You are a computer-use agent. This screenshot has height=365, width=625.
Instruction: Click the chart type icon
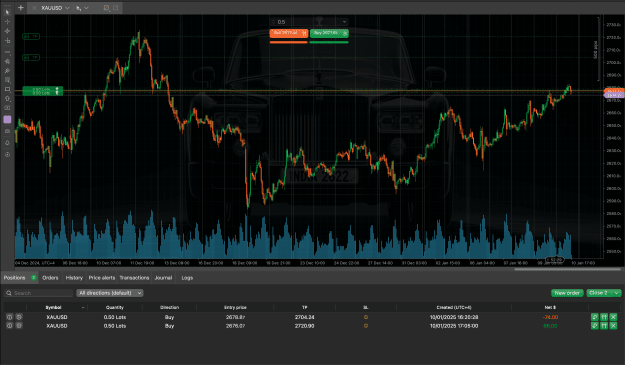coord(79,8)
